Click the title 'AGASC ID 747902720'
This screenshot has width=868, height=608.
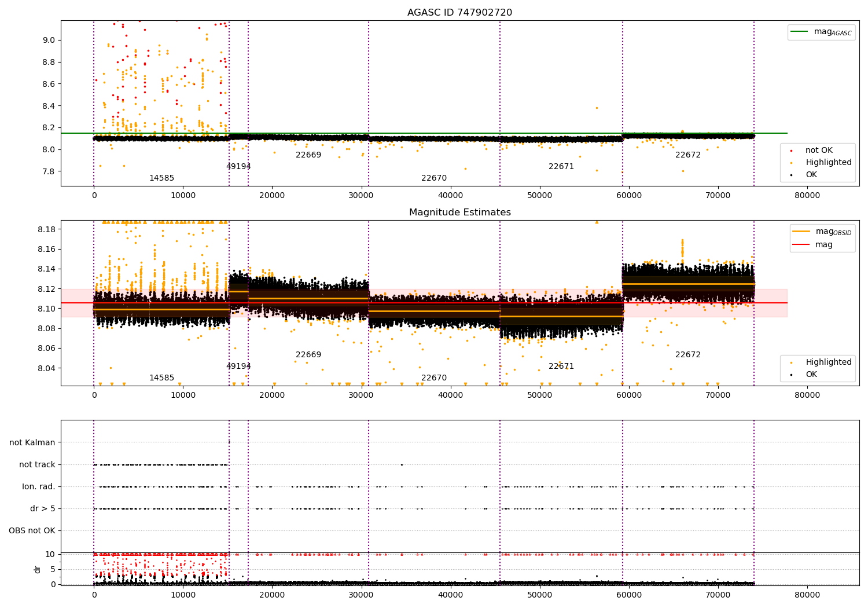(459, 13)
